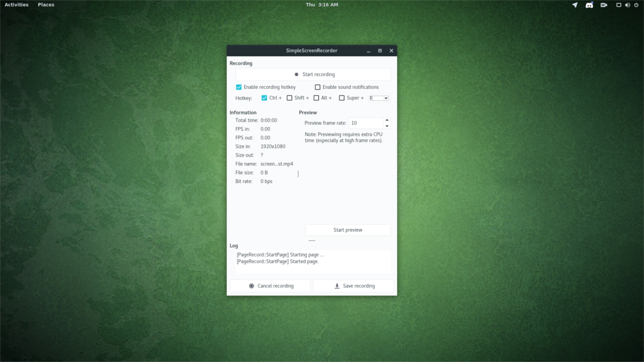The height and width of the screenshot is (362, 644).
Task: Open the Places menu
Action: point(46,5)
